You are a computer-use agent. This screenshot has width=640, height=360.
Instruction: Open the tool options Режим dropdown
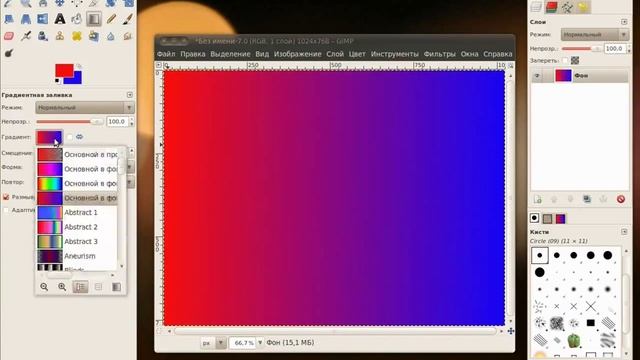click(x=85, y=108)
